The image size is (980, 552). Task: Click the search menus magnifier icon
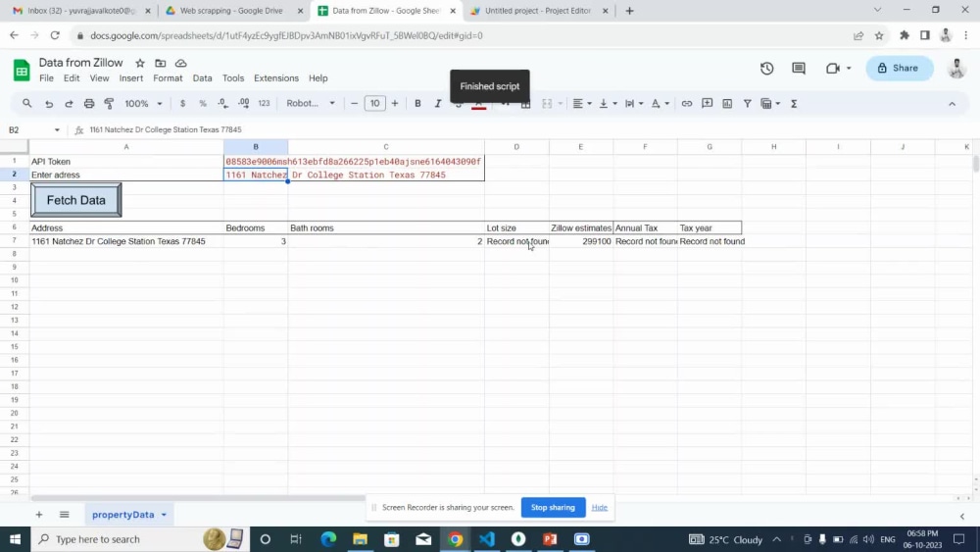tap(26, 103)
